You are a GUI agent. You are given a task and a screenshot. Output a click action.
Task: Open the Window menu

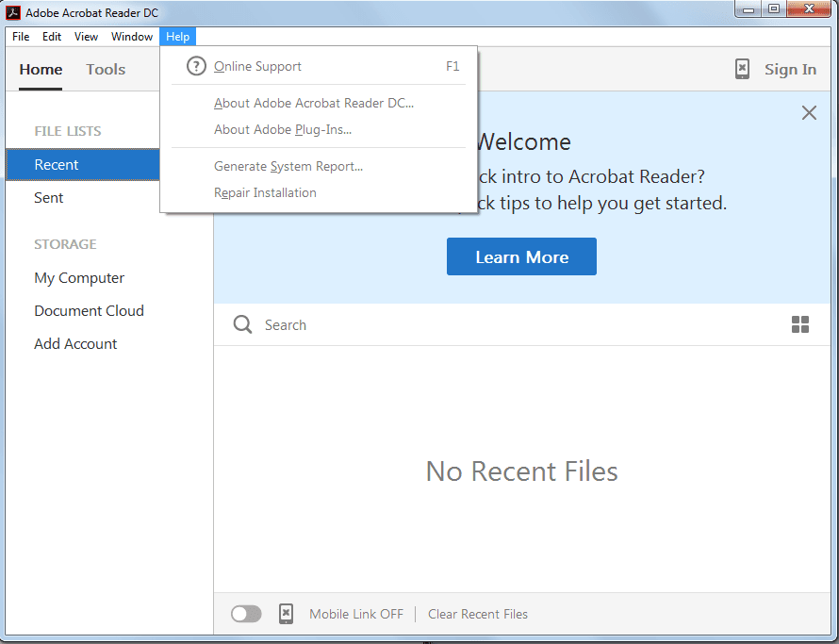point(132,37)
